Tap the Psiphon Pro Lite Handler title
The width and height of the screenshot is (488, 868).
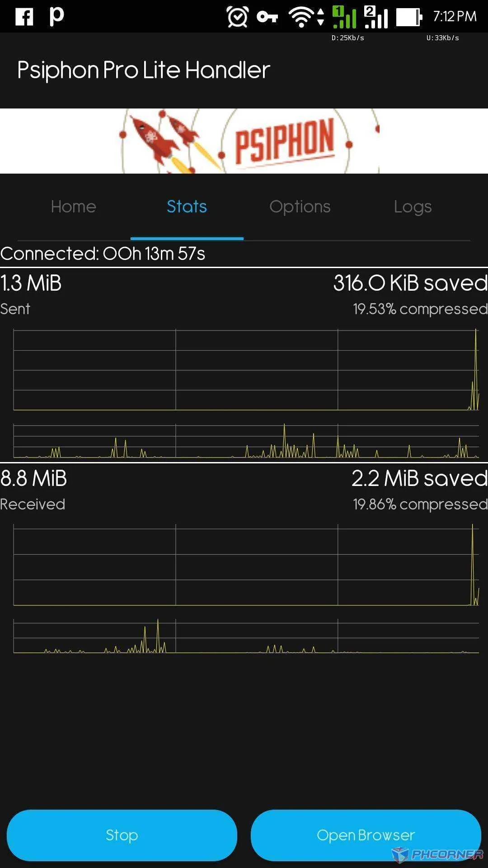tap(144, 70)
